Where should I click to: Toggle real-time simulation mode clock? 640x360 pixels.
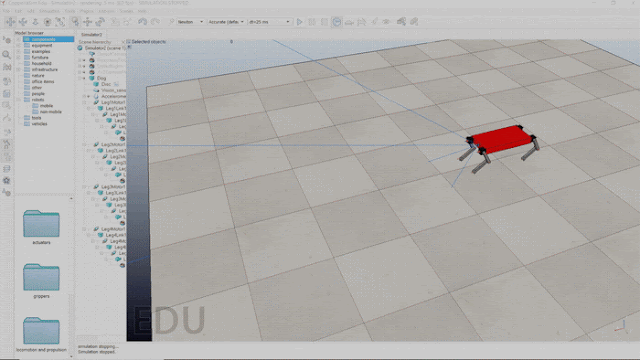337,22
